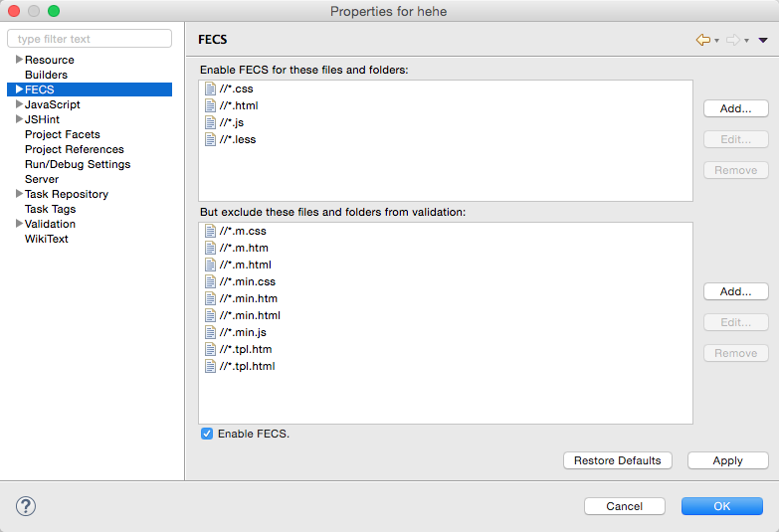Click Edit for the enabled files list
This screenshot has width=779, height=532.
point(736,139)
